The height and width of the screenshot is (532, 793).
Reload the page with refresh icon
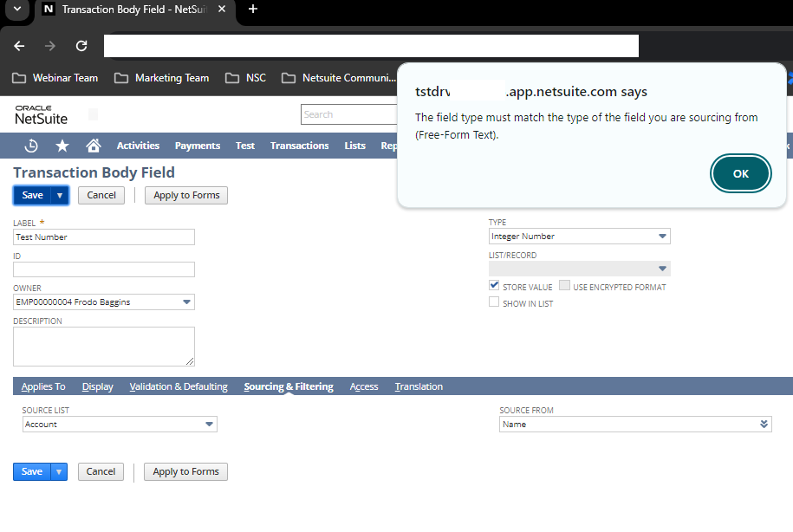pyautogui.click(x=81, y=46)
